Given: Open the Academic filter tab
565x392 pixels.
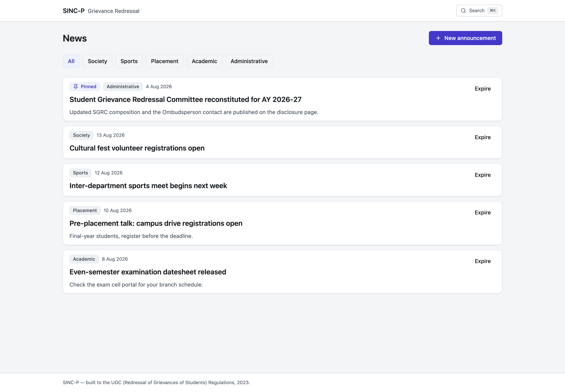Looking at the screenshot, I should pos(204,61).
